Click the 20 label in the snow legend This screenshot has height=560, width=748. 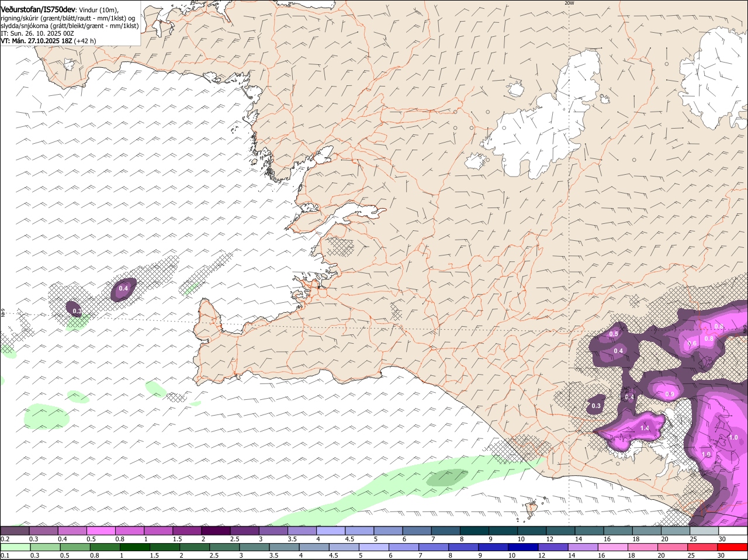664,539
